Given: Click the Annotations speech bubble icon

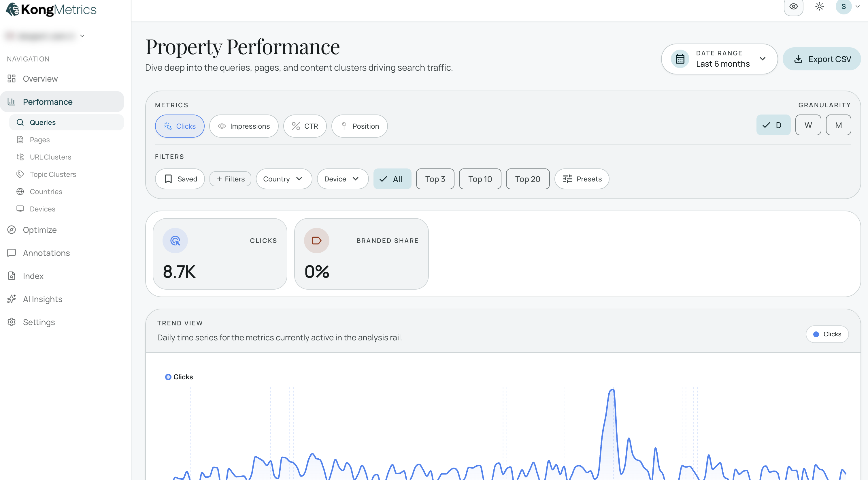Looking at the screenshot, I should pos(12,253).
